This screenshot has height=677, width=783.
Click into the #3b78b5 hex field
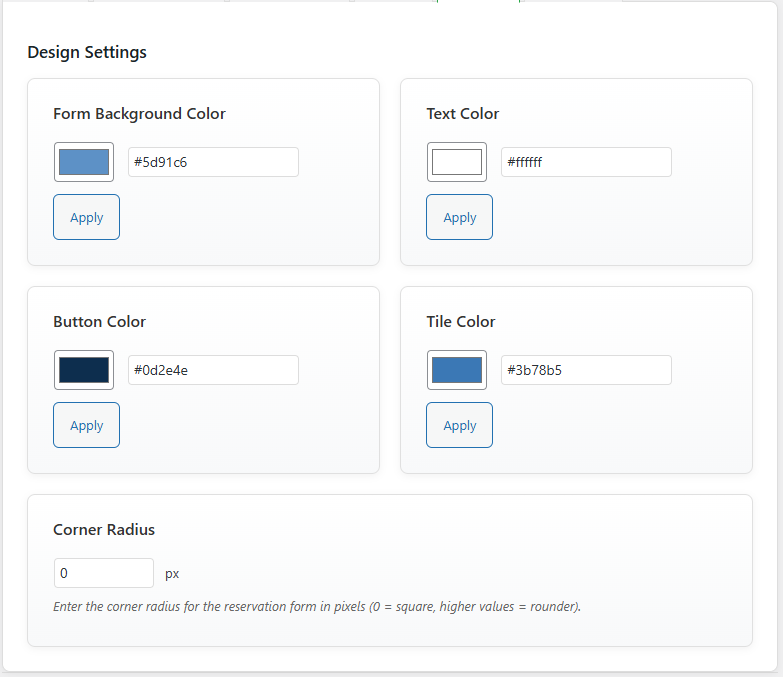click(x=586, y=370)
